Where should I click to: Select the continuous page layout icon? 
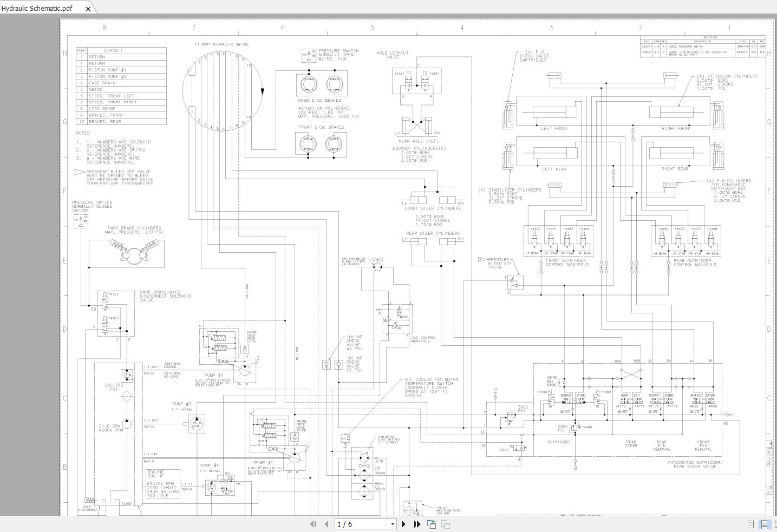[764, 524]
